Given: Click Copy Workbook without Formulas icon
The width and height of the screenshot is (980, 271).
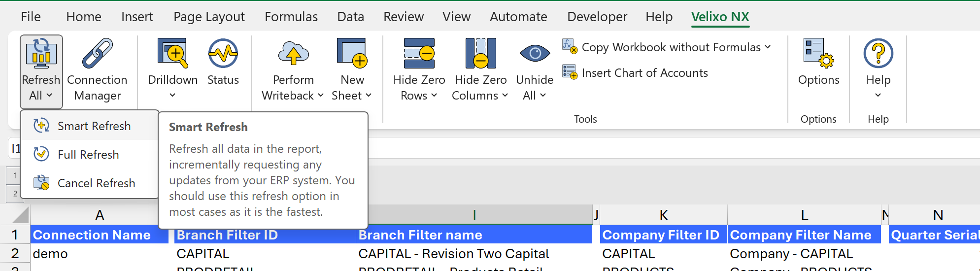Looking at the screenshot, I should pyautogui.click(x=570, y=46).
